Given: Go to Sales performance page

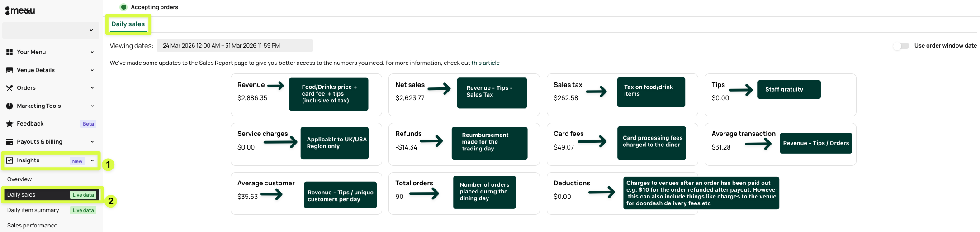Looking at the screenshot, I should (32, 226).
